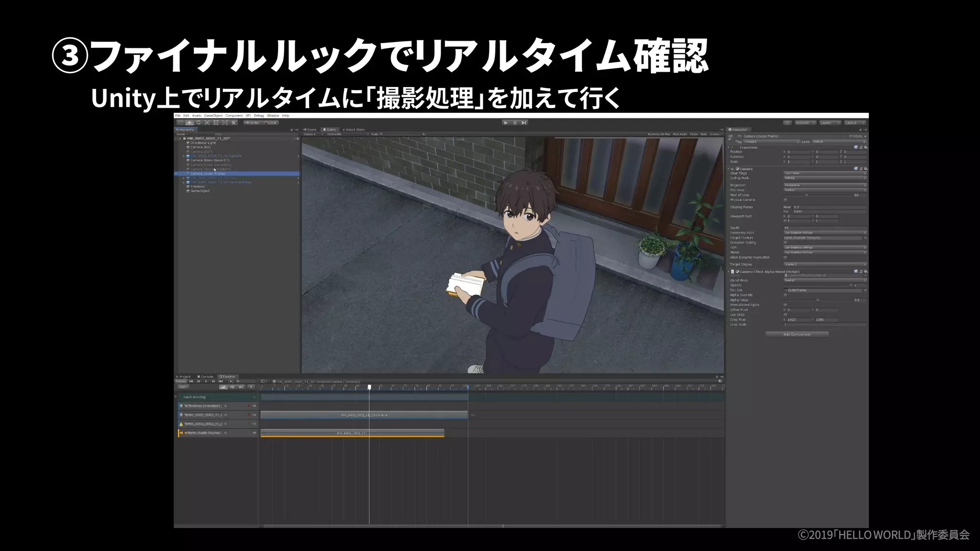Lock the Inspector with the padlock icon
The width and height of the screenshot is (980, 551).
pos(860,130)
